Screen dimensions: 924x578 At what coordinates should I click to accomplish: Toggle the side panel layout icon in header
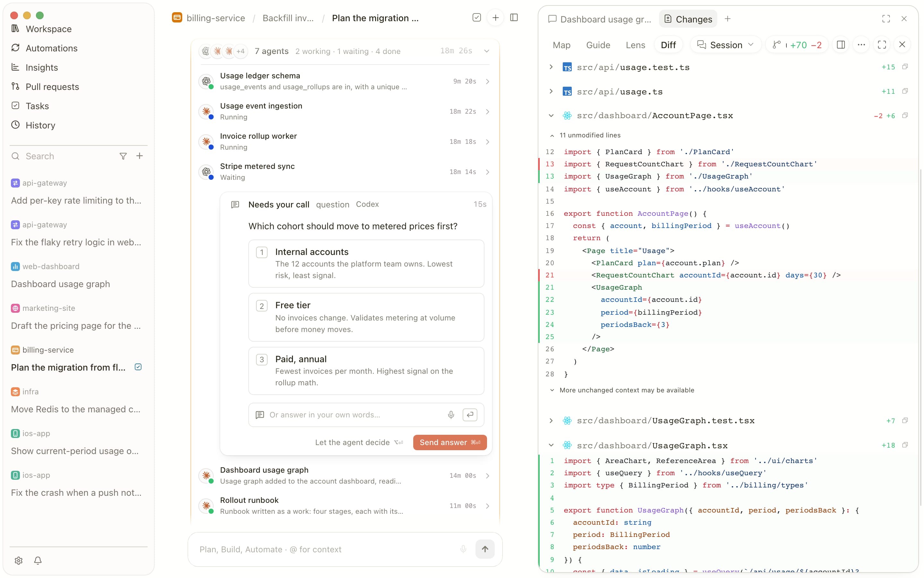514,18
